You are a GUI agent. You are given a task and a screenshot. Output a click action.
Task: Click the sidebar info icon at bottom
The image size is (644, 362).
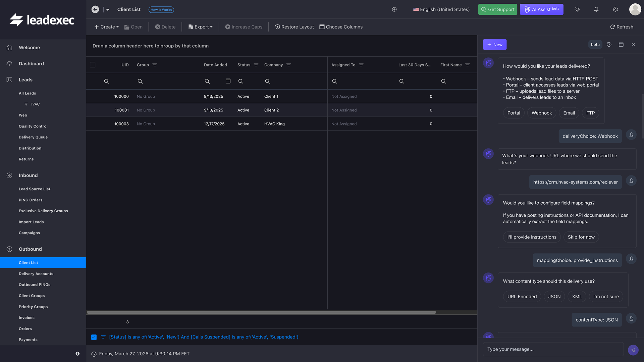(x=77, y=354)
